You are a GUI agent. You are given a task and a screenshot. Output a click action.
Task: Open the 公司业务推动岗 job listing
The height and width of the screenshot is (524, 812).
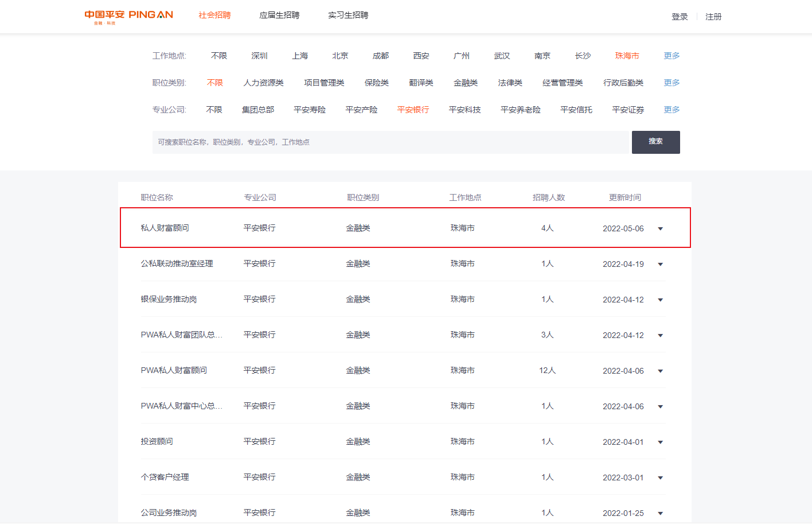point(169,513)
